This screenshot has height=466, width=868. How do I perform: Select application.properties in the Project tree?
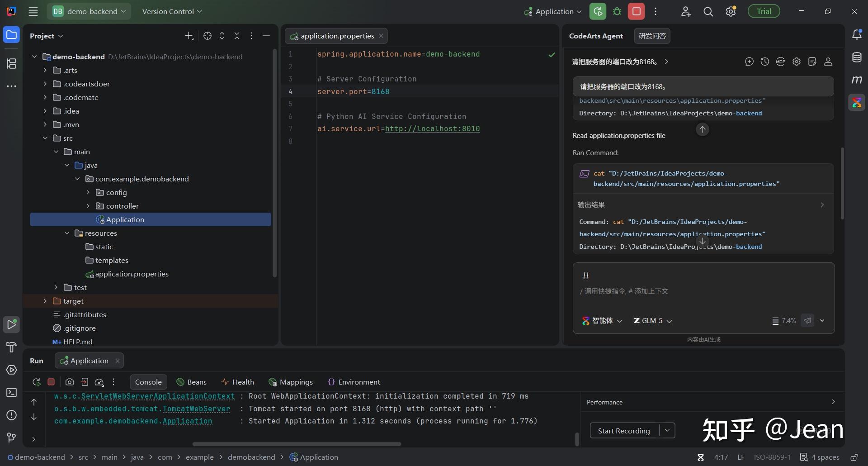point(132,274)
